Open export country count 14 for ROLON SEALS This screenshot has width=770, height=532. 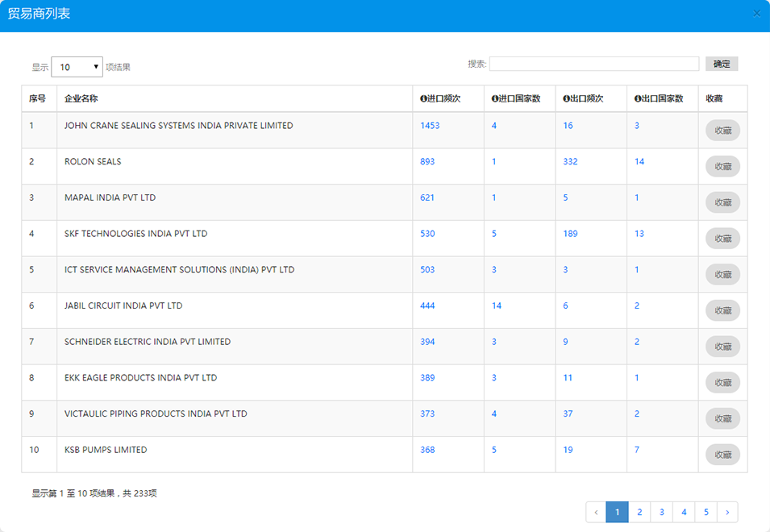(x=639, y=161)
